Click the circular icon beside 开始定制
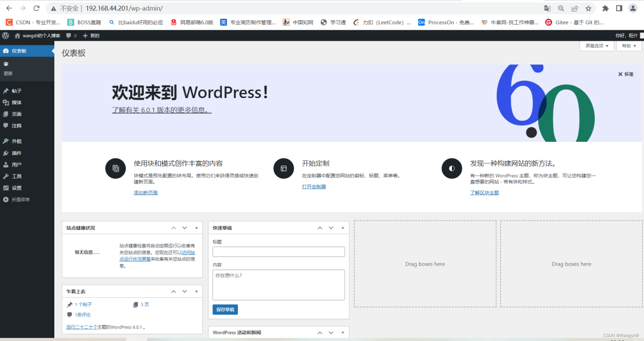Screen dimensions: 644x341 (283, 168)
